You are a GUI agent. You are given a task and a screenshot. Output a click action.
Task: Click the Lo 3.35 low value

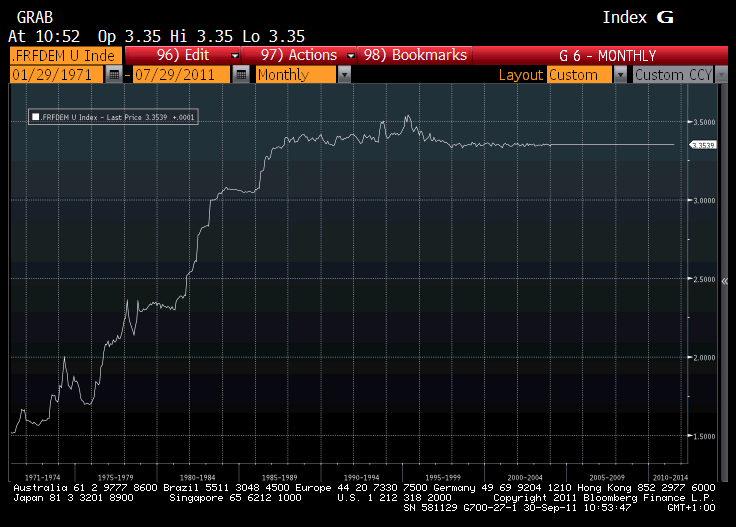point(274,36)
